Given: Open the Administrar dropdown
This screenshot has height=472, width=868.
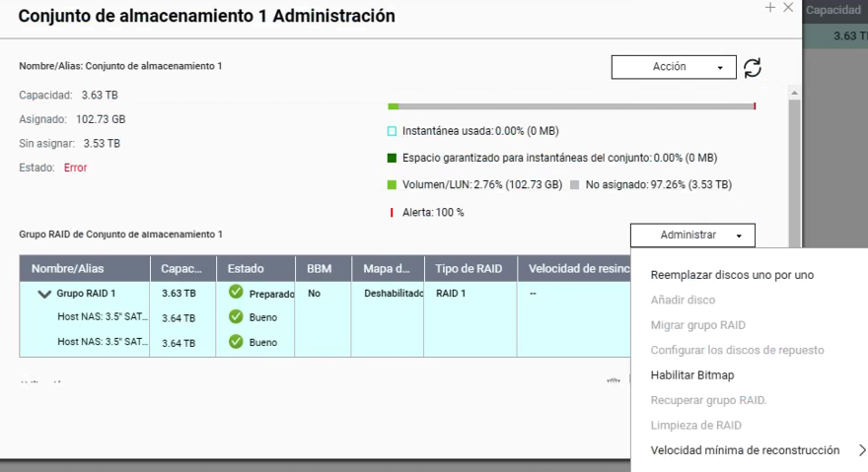Looking at the screenshot, I should pos(692,236).
